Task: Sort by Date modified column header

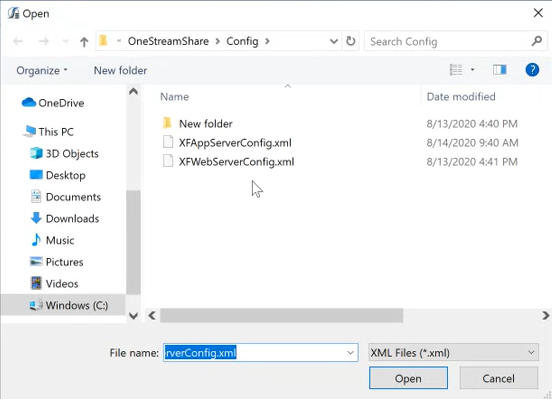Action: pyautogui.click(x=461, y=96)
